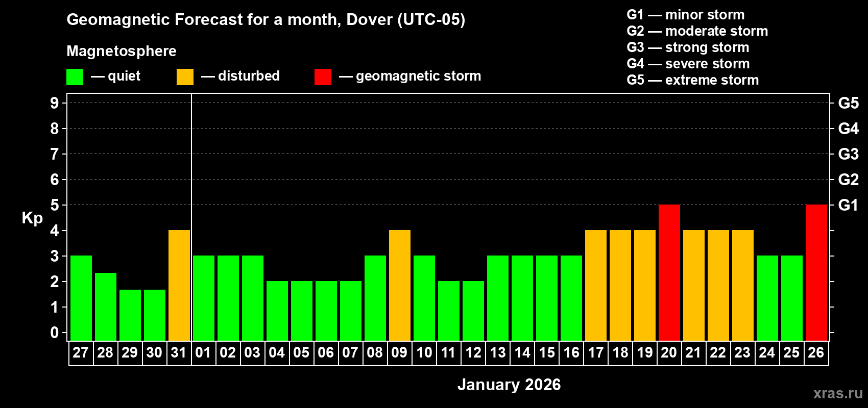This screenshot has width=868, height=408.
Task: Select the orange bar for January 09
Action: click(x=400, y=285)
